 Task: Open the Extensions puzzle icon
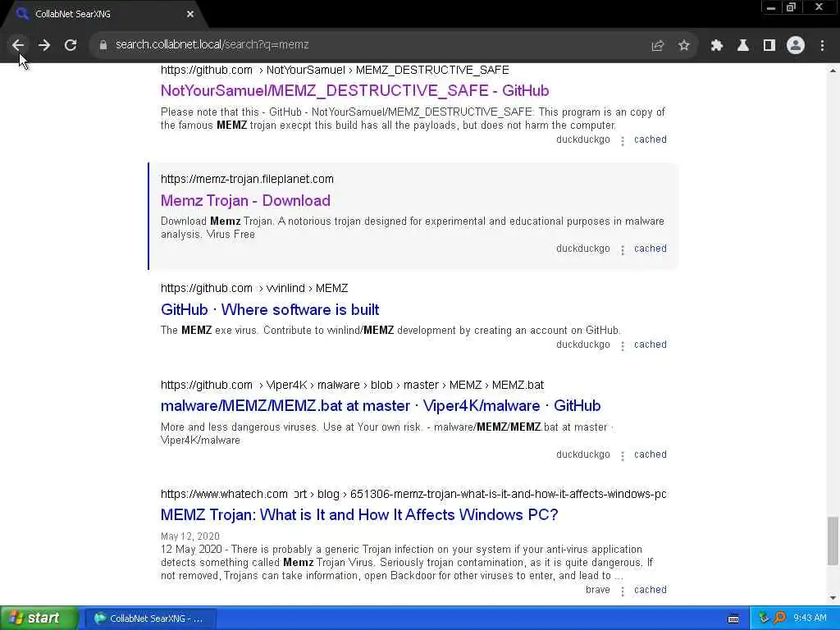coord(717,46)
